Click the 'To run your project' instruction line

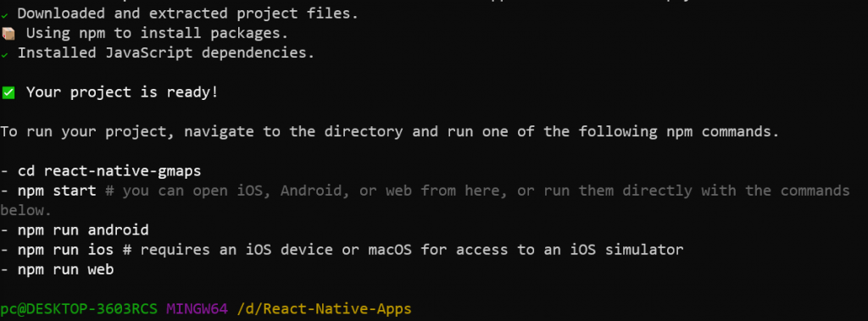(390, 132)
